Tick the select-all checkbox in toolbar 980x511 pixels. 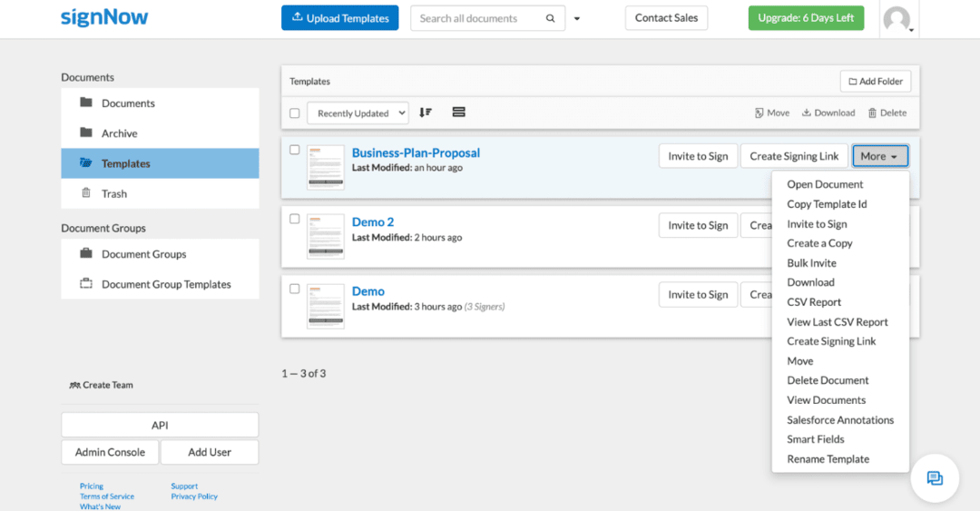pos(294,113)
